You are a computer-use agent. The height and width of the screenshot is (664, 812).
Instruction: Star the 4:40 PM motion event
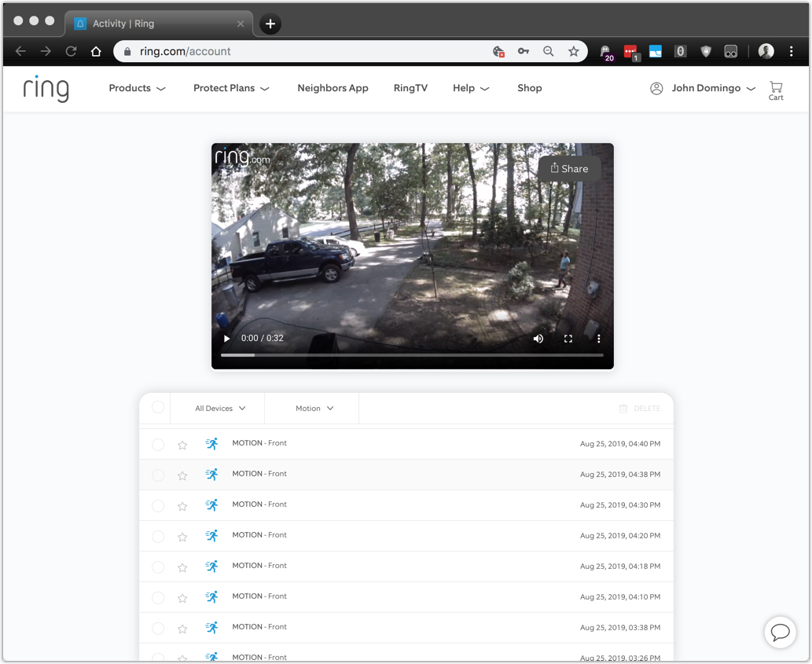[x=182, y=444]
